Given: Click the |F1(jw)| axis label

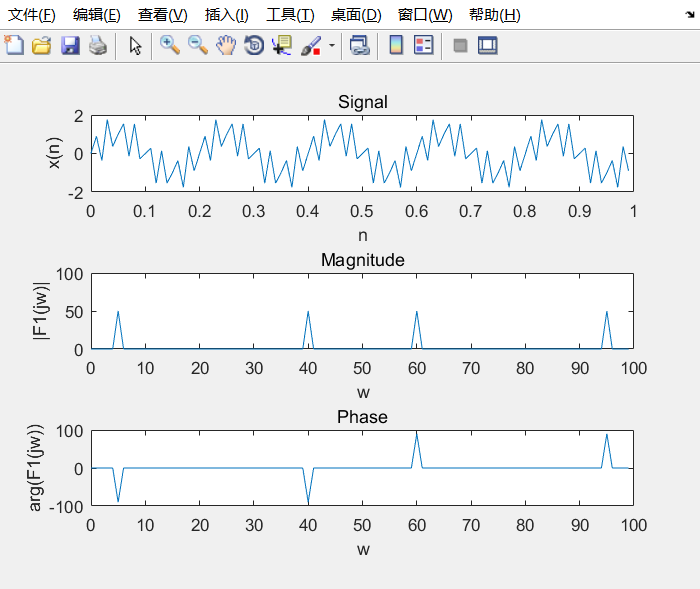Looking at the screenshot, I should [41, 311].
